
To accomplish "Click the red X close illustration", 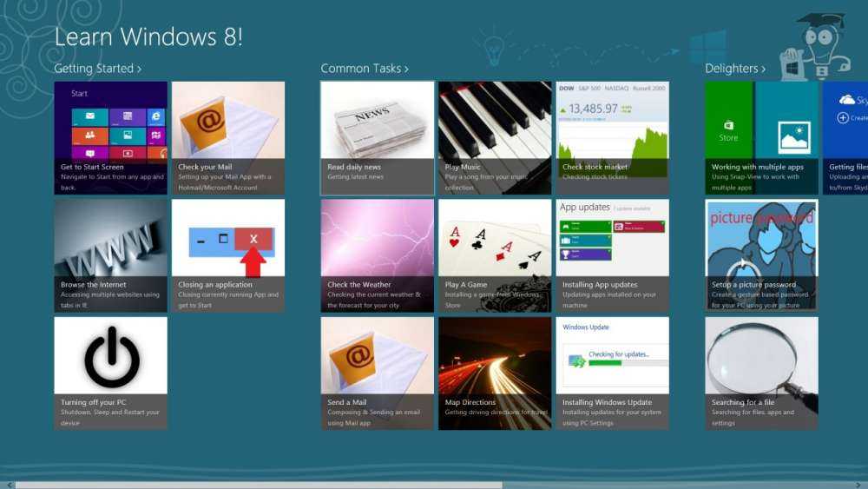I will pyautogui.click(x=253, y=239).
